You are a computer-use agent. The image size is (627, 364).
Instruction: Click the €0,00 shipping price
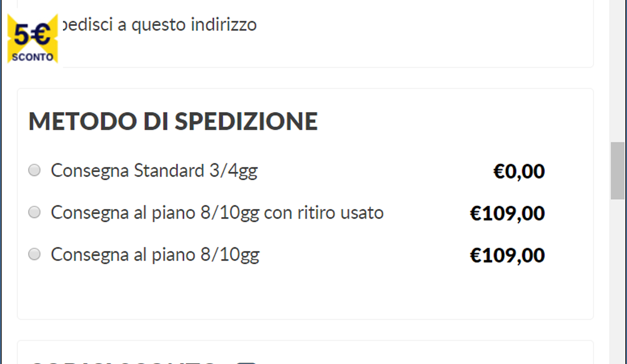pyautogui.click(x=519, y=171)
